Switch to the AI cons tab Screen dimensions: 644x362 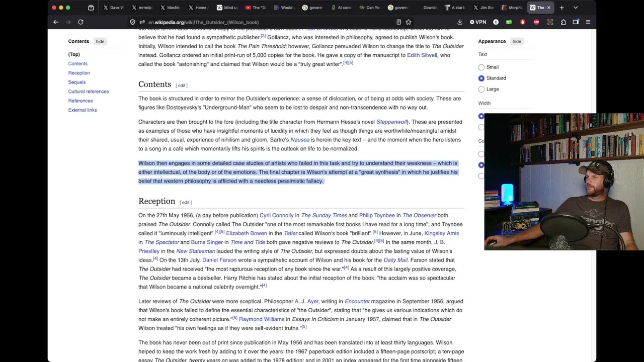click(341, 8)
